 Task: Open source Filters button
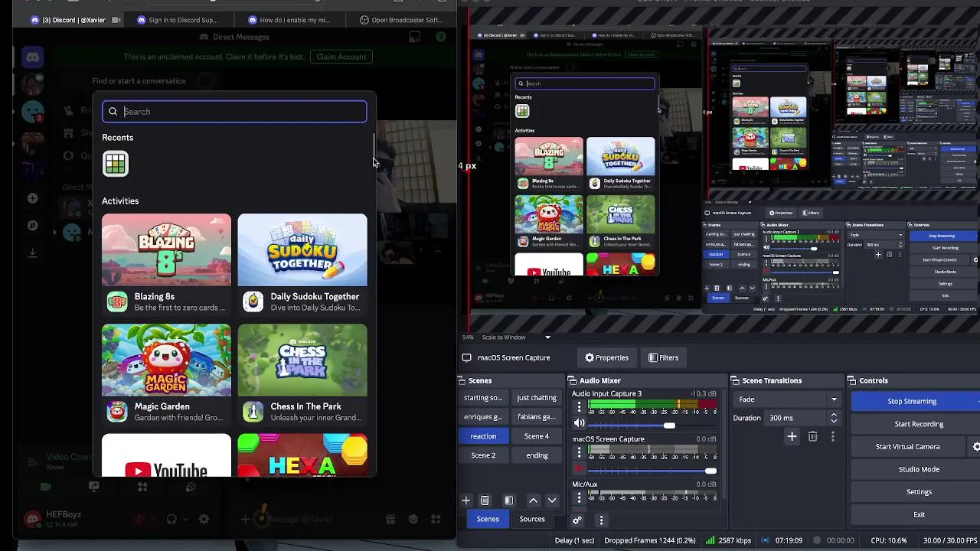pos(663,358)
